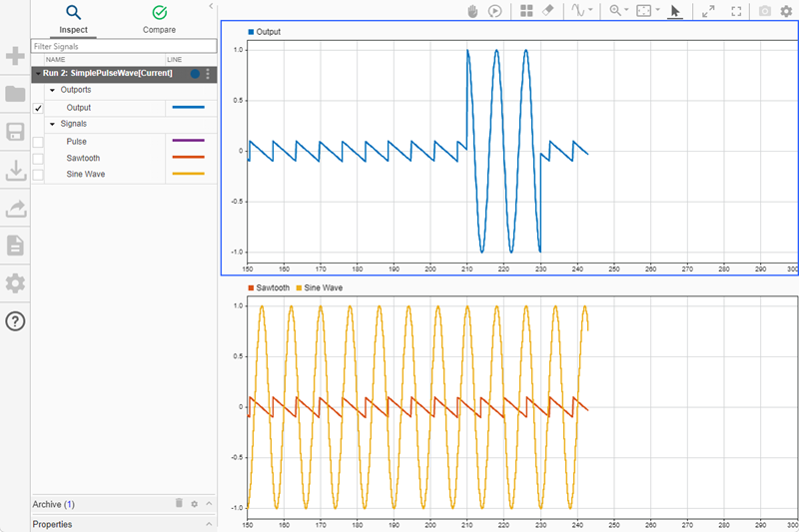Open Run 2 three-dot options menu
Image resolution: width=799 pixels, height=532 pixels.
pos(208,74)
